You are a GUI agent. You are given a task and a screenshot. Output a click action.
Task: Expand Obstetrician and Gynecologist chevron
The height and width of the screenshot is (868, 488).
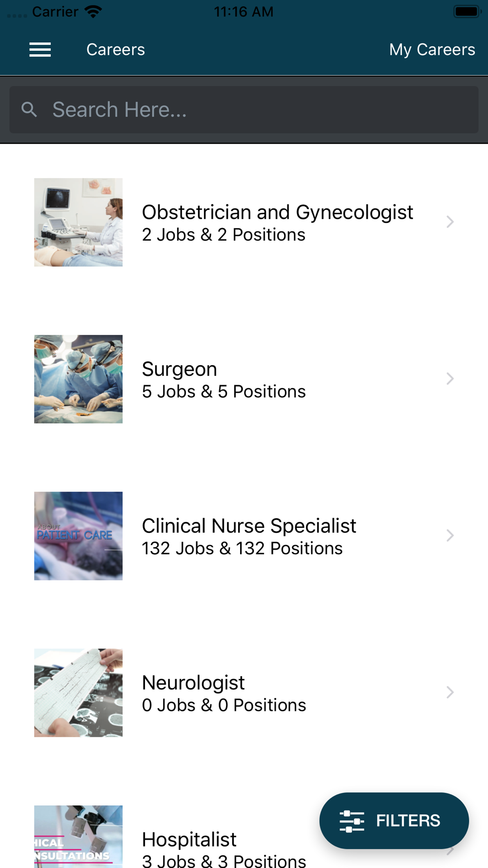pyautogui.click(x=450, y=222)
